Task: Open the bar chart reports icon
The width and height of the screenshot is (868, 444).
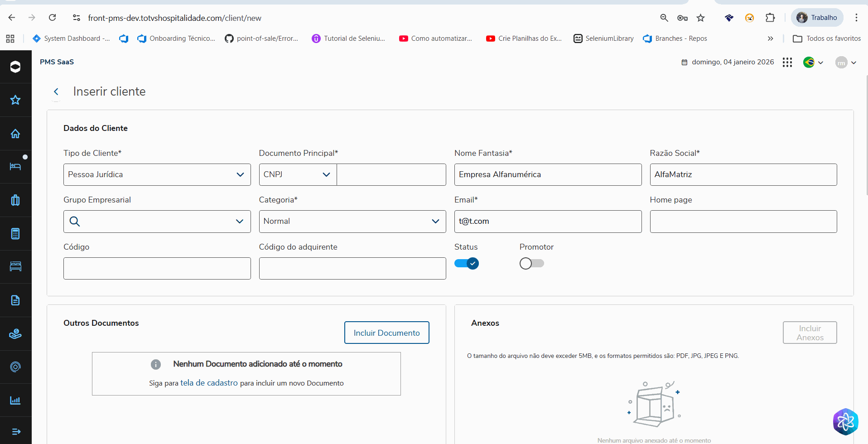Action: [x=15, y=400]
